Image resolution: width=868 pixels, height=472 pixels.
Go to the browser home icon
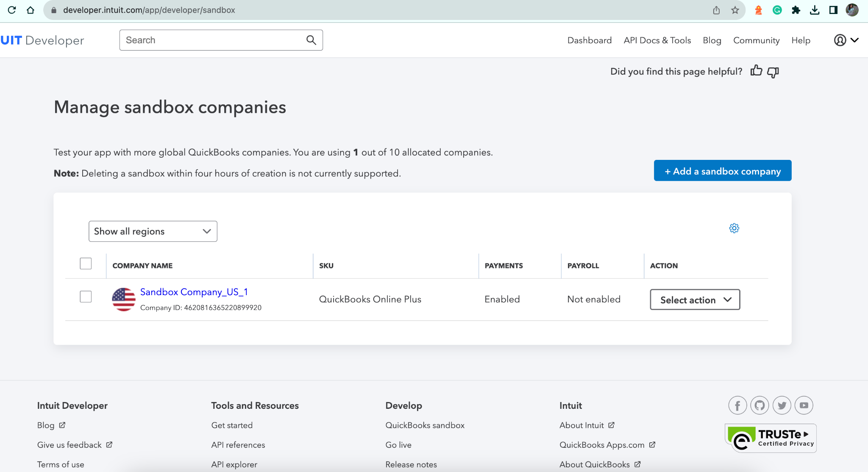31,10
